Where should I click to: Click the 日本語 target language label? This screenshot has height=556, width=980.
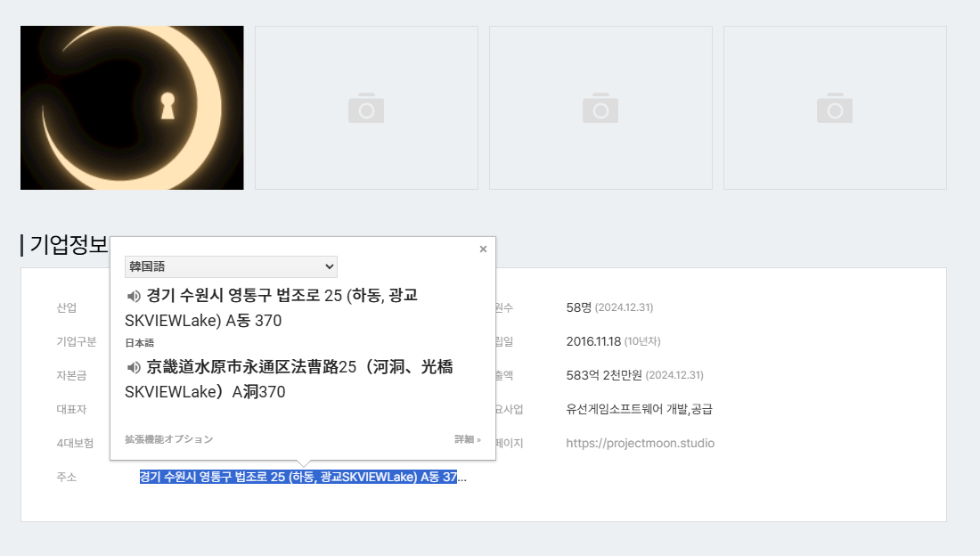(x=139, y=343)
